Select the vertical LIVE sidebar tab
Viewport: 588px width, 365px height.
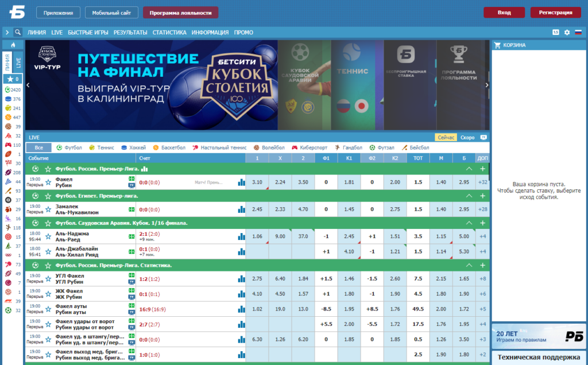18,62
